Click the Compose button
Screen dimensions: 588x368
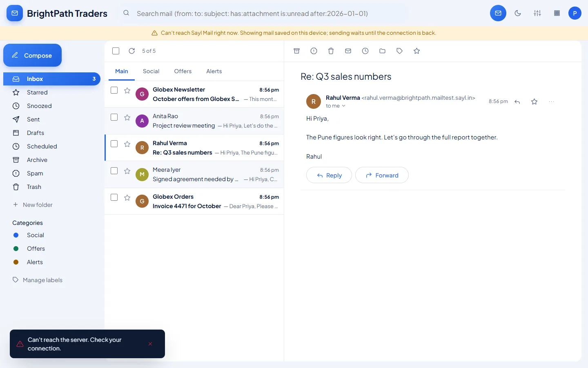click(x=33, y=55)
